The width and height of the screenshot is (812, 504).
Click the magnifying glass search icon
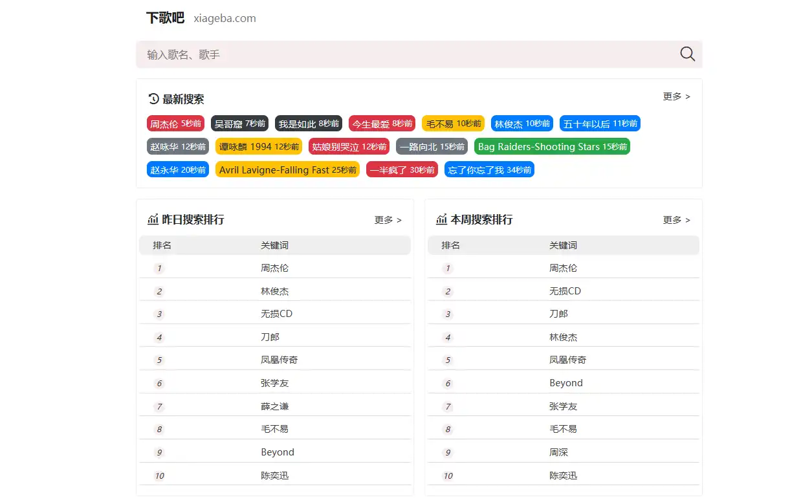687,54
